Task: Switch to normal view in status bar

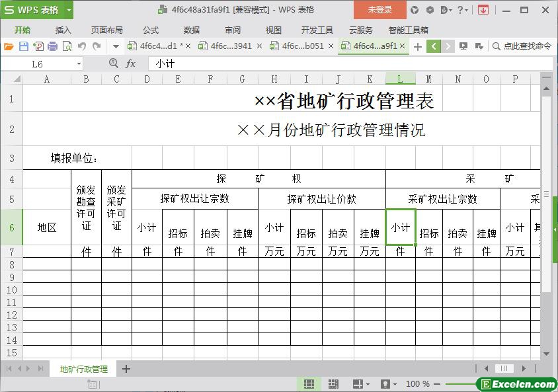Action: tap(309, 384)
